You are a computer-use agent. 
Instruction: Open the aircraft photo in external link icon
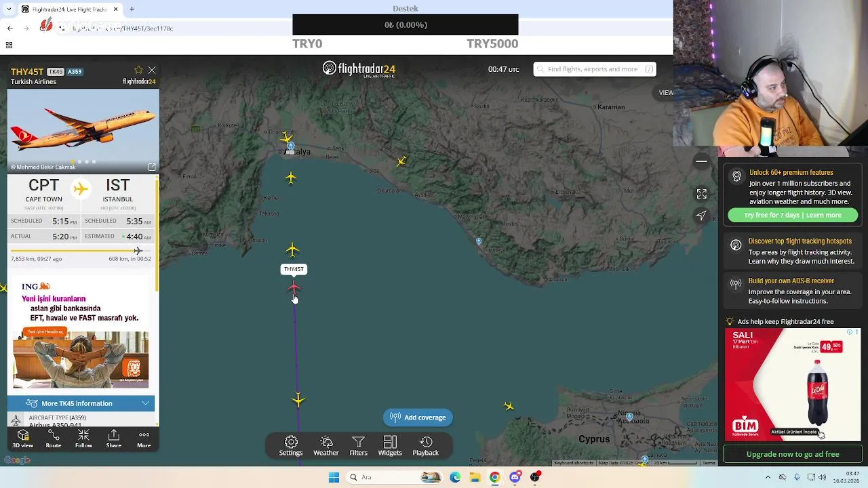(151, 167)
